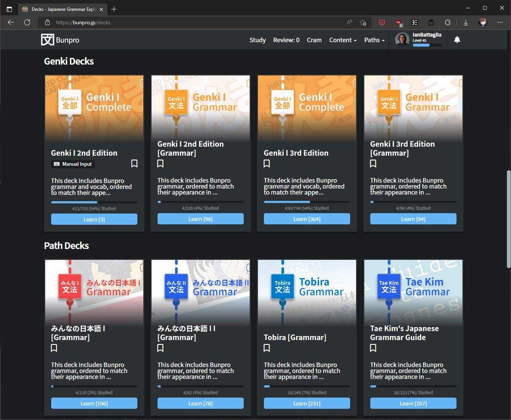This screenshot has height=420, width=511.
Task: Click Genki I 2nd Edition progress bar
Action: click(x=94, y=202)
